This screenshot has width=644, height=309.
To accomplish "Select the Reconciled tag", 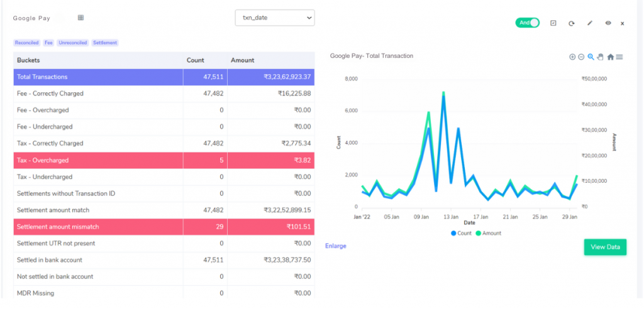I will click(x=26, y=43).
